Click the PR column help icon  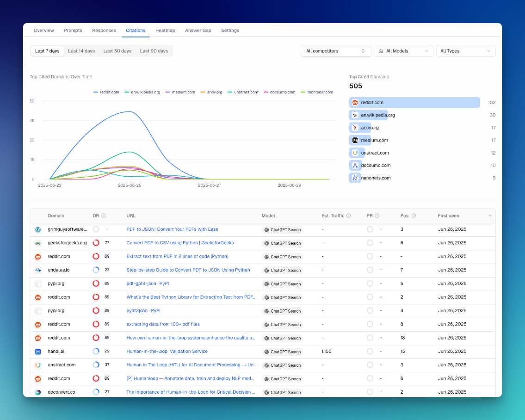(x=377, y=216)
